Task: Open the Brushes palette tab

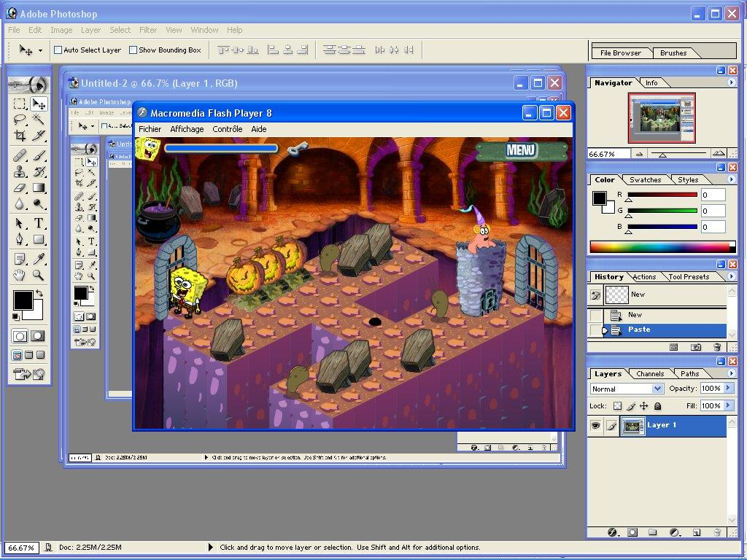Action: pos(673,52)
